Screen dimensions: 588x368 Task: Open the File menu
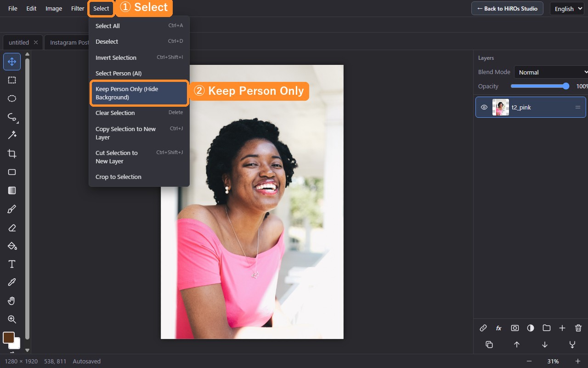click(13, 8)
